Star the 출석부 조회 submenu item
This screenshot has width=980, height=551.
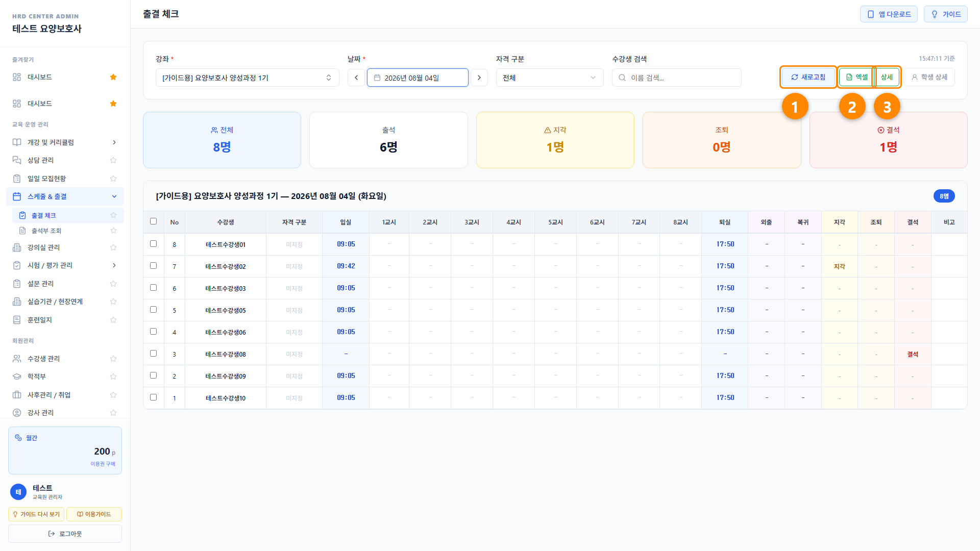pos(113,231)
